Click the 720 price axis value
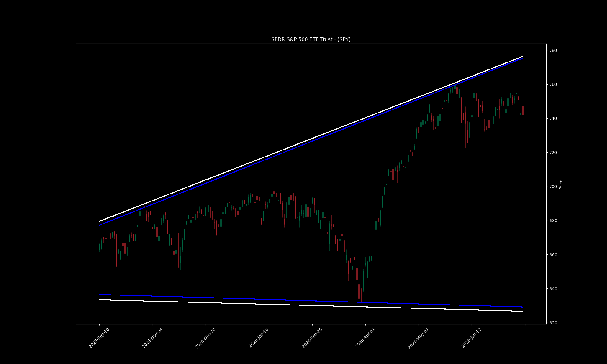This screenshot has width=607, height=364. 553,153
